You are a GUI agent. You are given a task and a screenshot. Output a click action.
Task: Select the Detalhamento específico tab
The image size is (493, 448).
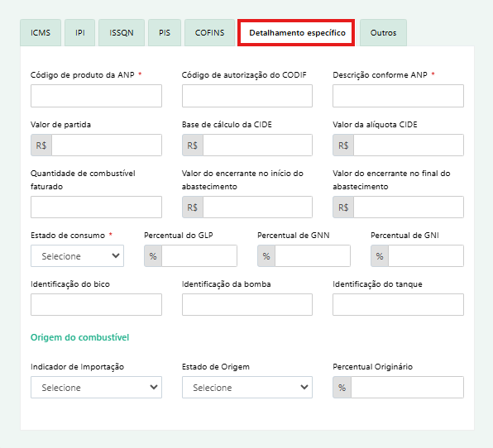click(296, 33)
